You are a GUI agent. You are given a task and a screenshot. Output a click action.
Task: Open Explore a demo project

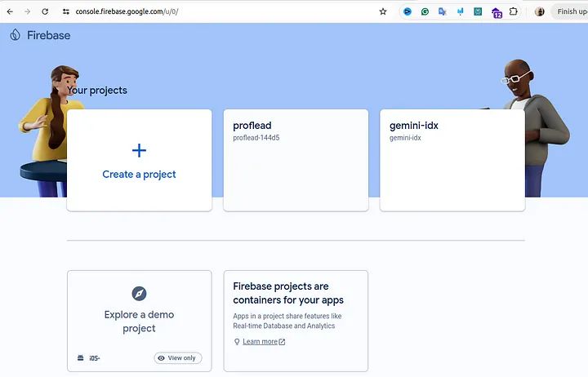(x=139, y=322)
